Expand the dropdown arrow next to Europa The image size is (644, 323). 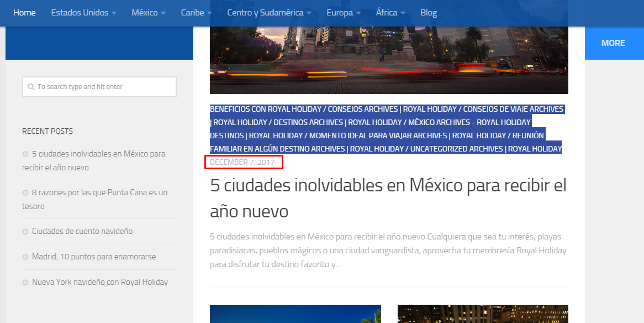[358, 13]
